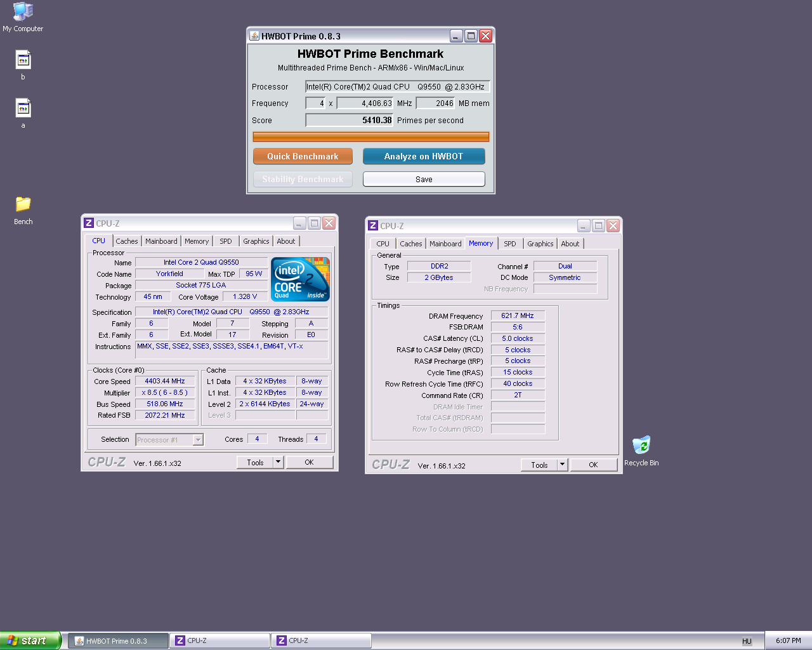
Task: Open About tab in right CPU-Z window
Action: click(x=570, y=244)
